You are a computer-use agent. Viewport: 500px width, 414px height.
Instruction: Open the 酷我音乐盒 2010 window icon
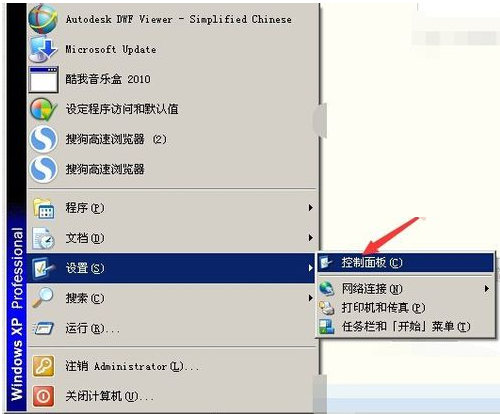click(x=43, y=79)
